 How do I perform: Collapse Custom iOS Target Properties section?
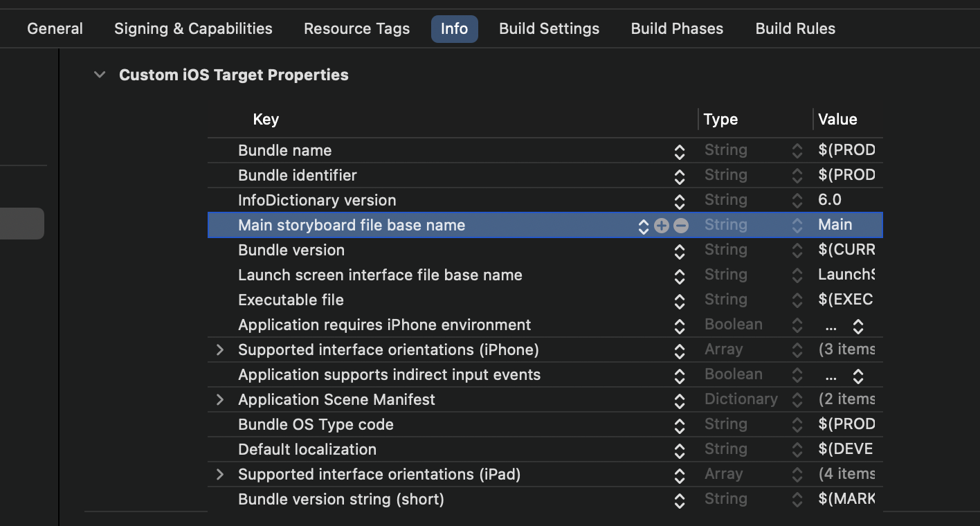pyautogui.click(x=100, y=75)
